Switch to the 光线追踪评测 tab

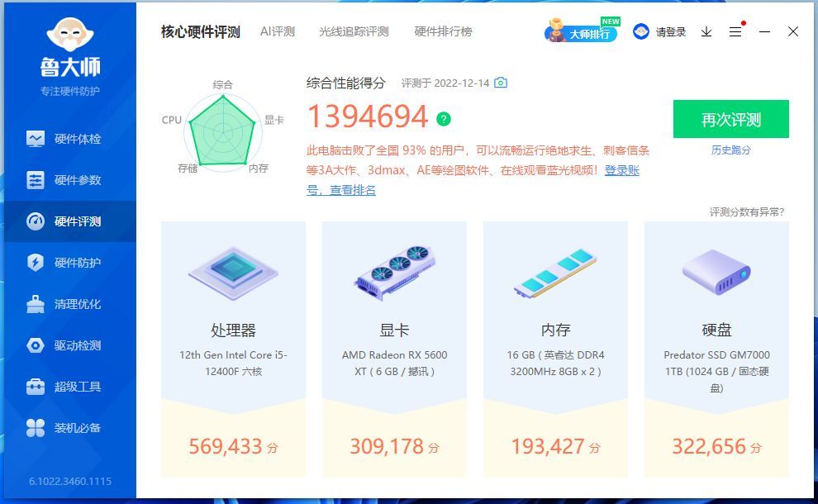(x=354, y=31)
